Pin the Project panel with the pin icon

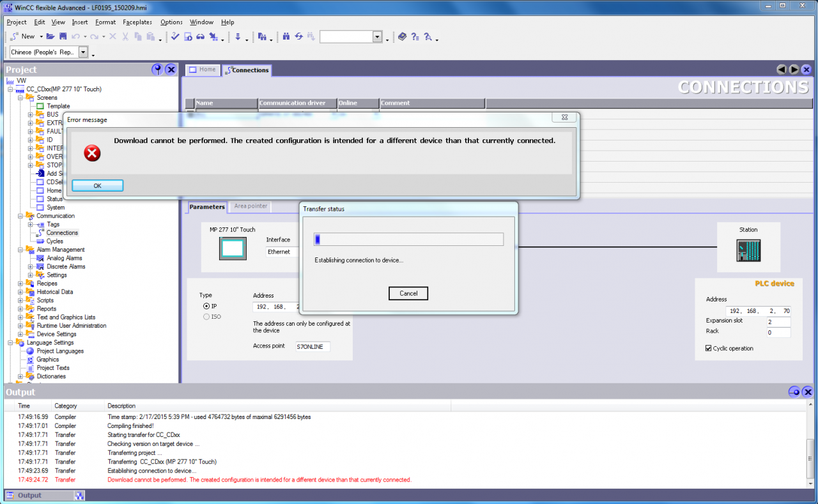tap(157, 70)
